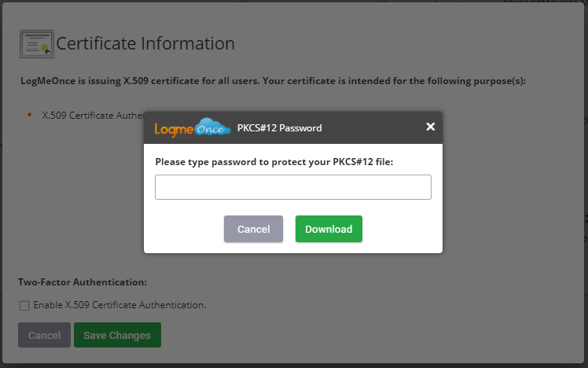
Task: Click the Save Changes button
Action: (117, 335)
